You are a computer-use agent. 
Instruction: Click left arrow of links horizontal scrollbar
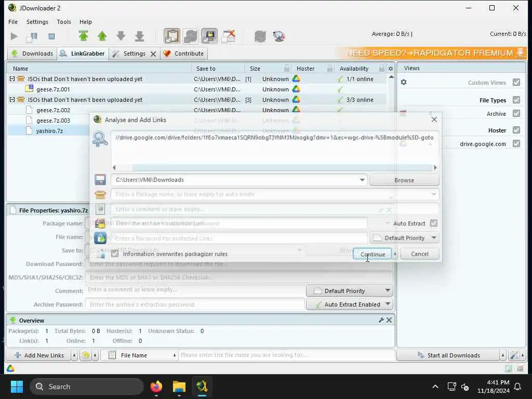click(114, 168)
